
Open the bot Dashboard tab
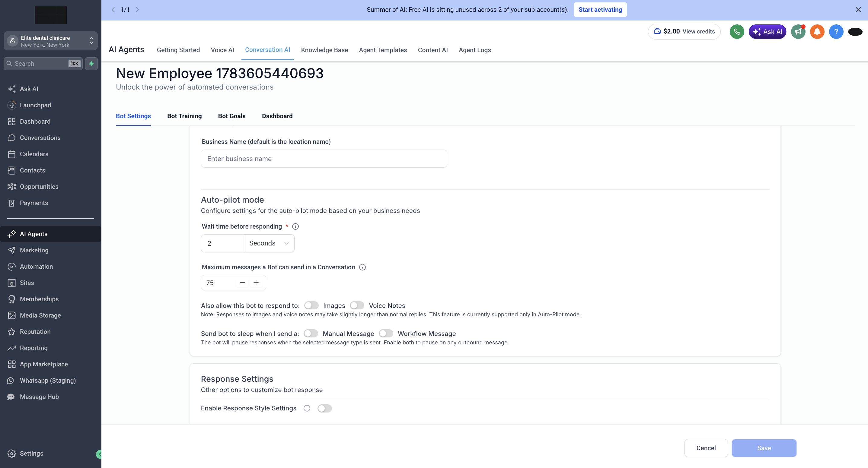pyautogui.click(x=277, y=116)
